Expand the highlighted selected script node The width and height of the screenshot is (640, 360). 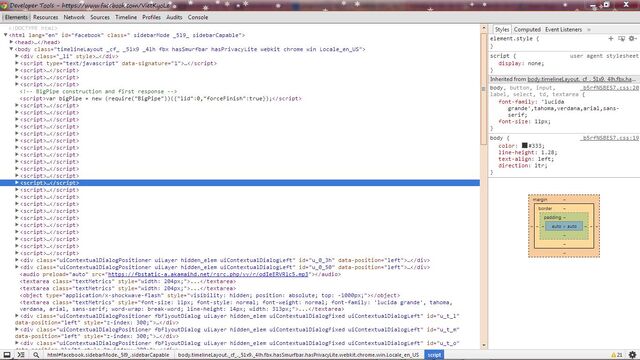click(17, 182)
